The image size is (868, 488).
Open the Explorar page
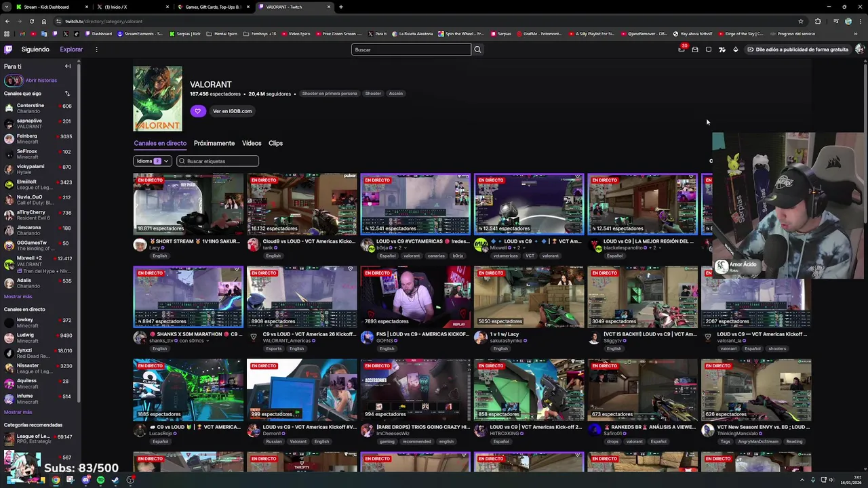[71, 49]
